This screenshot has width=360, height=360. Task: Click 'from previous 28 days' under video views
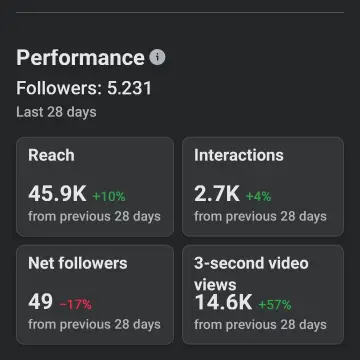pyautogui.click(x=260, y=324)
